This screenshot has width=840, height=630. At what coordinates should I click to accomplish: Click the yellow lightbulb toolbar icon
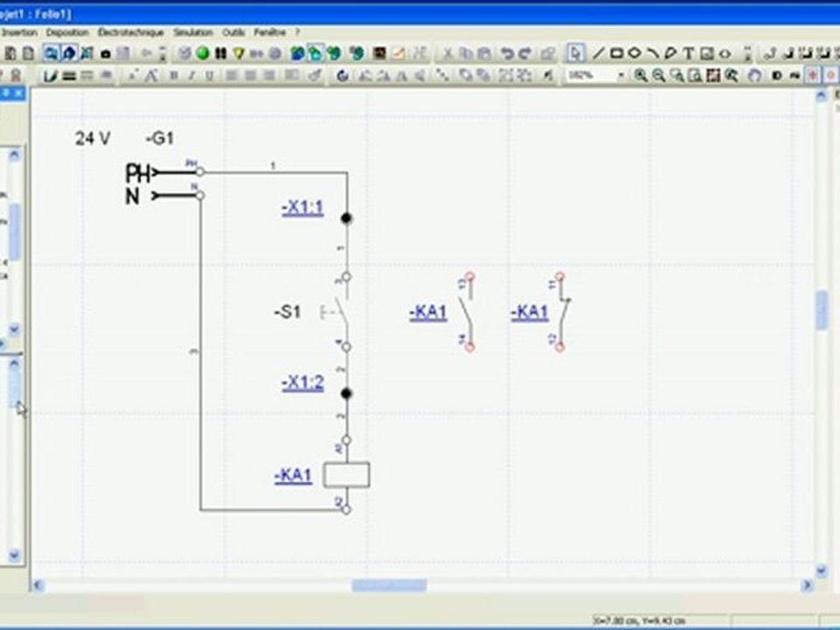(x=238, y=53)
